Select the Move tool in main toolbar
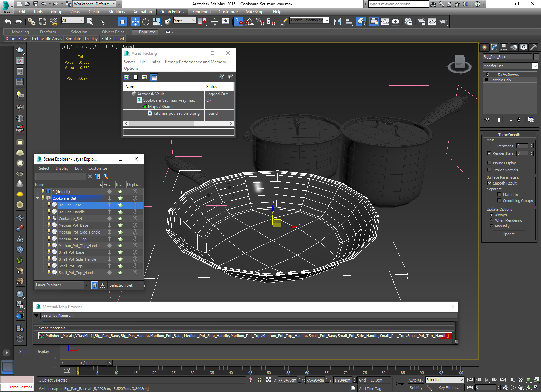 tap(135, 22)
